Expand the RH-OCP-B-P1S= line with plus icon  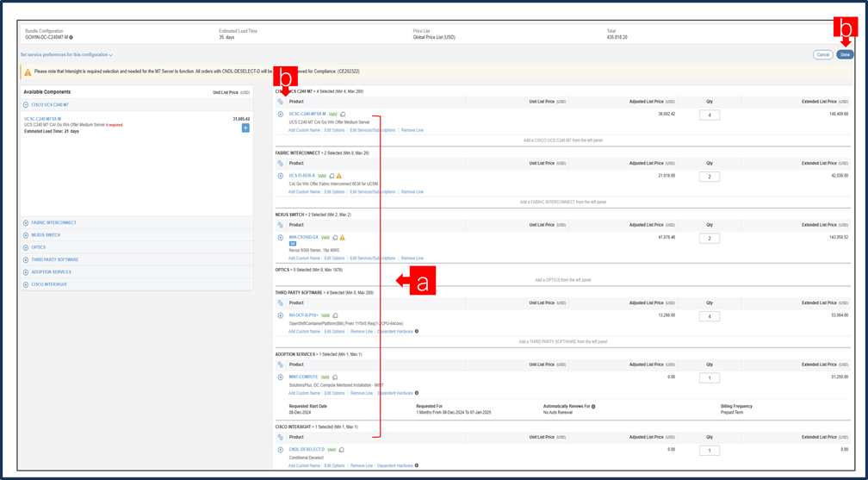(280, 315)
